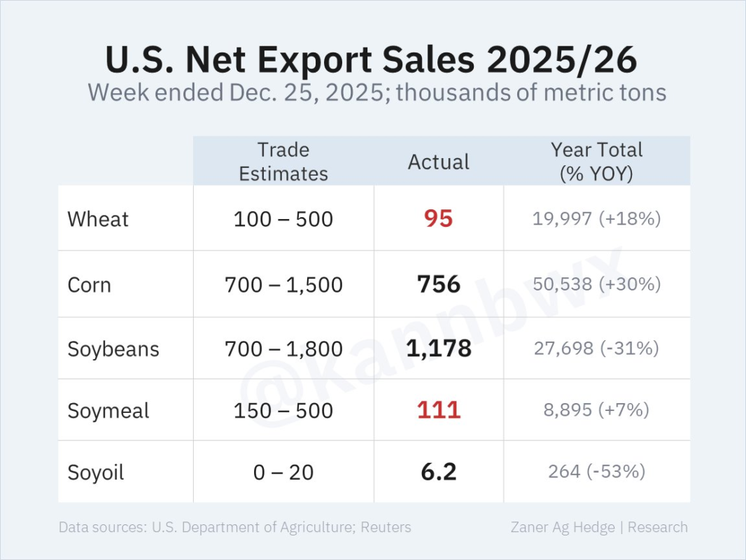
Task: Click the "Zaner Ag Hedge | Research" credit
Action: point(599,527)
